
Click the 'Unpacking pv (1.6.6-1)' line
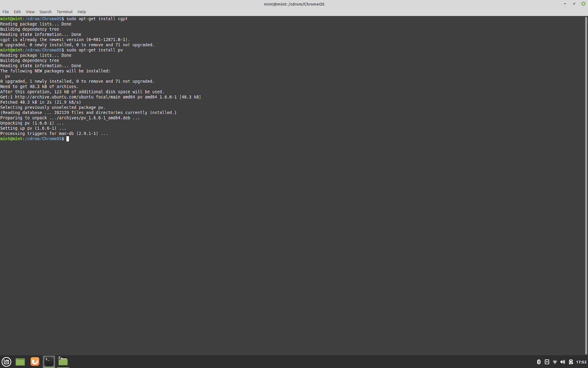coord(32,123)
